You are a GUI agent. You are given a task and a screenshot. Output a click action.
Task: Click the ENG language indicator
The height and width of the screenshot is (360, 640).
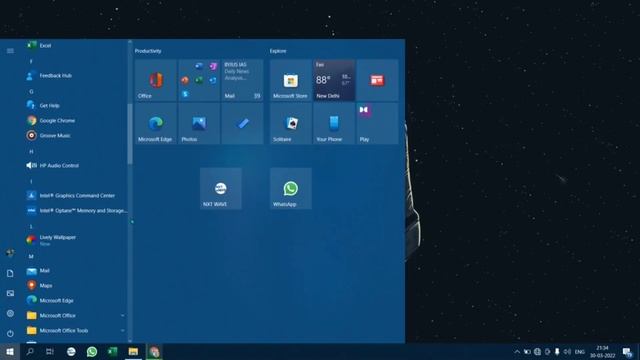[580, 351]
